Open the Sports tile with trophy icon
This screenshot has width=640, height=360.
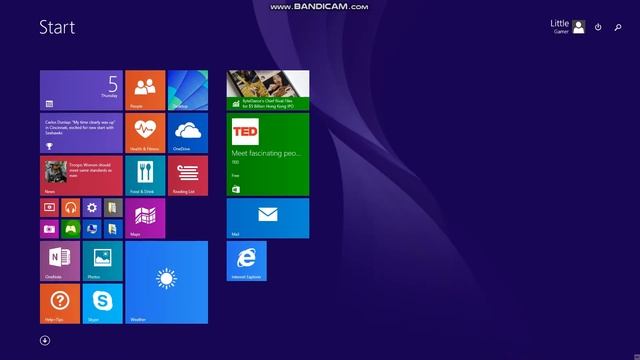click(x=81, y=133)
